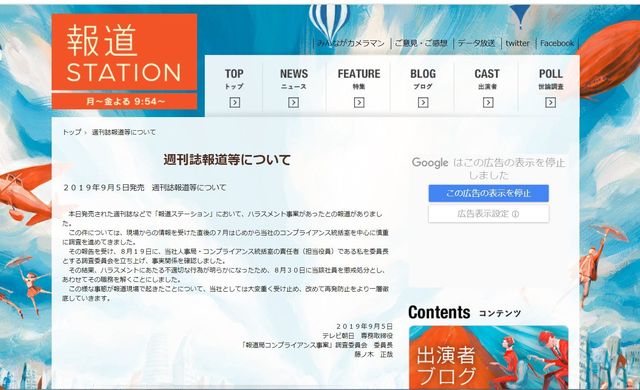The image size is (640, 390).
Task: Open the FEATURE 特集 menu item
Action: click(359, 86)
